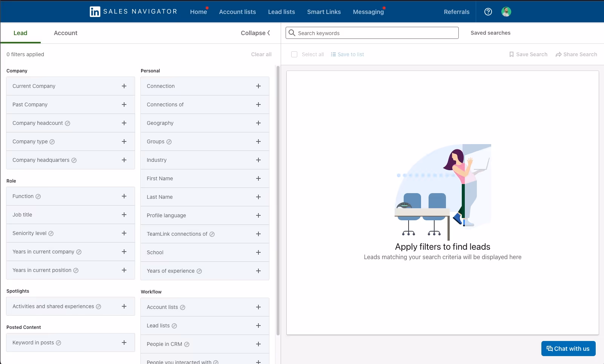The image size is (604, 364).
Task: Expand the Company type filter
Action: coord(71,141)
